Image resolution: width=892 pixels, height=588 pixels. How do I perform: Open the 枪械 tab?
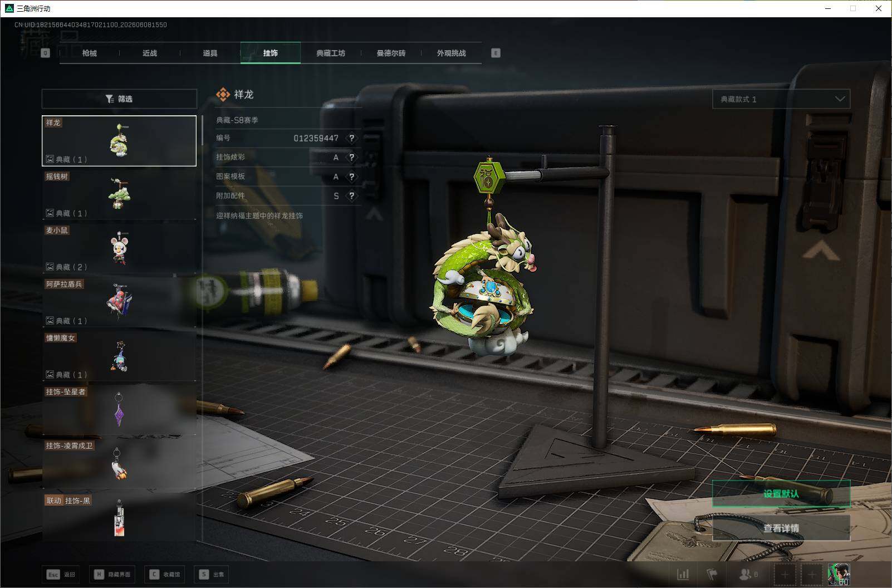(89, 53)
